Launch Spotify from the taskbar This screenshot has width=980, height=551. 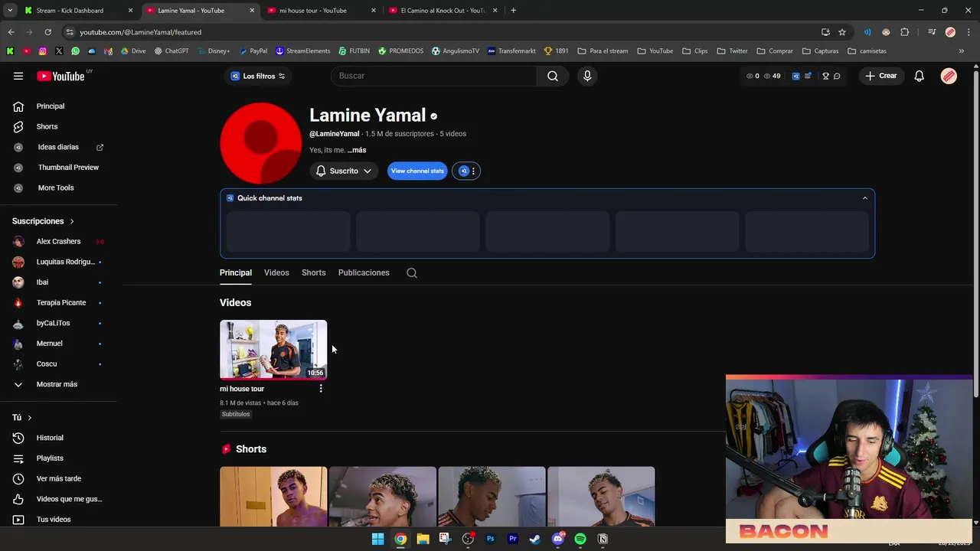point(580,539)
